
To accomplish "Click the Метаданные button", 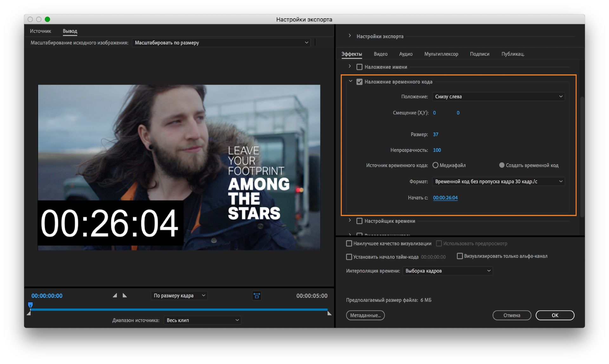I will (x=365, y=315).
